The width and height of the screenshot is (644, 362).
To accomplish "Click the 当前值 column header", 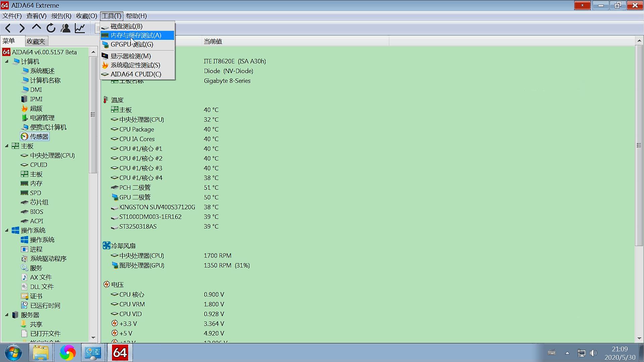I will coord(213,41).
